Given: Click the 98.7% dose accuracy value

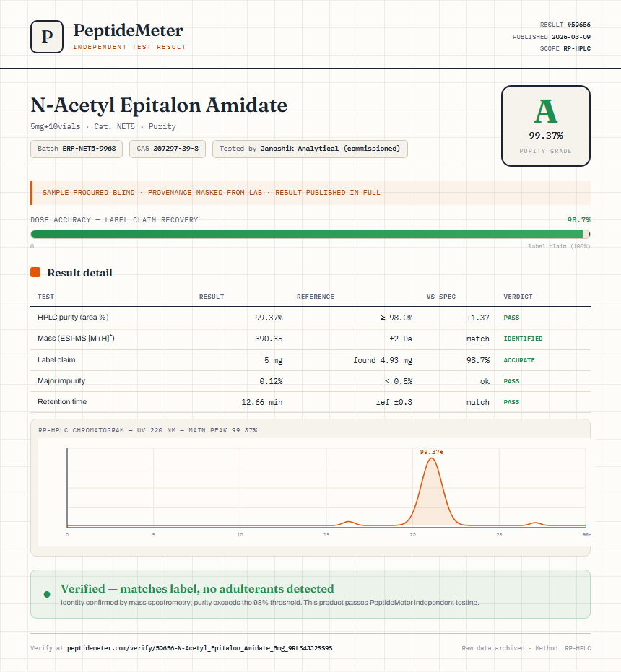Looking at the screenshot, I should tap(578, 220).
